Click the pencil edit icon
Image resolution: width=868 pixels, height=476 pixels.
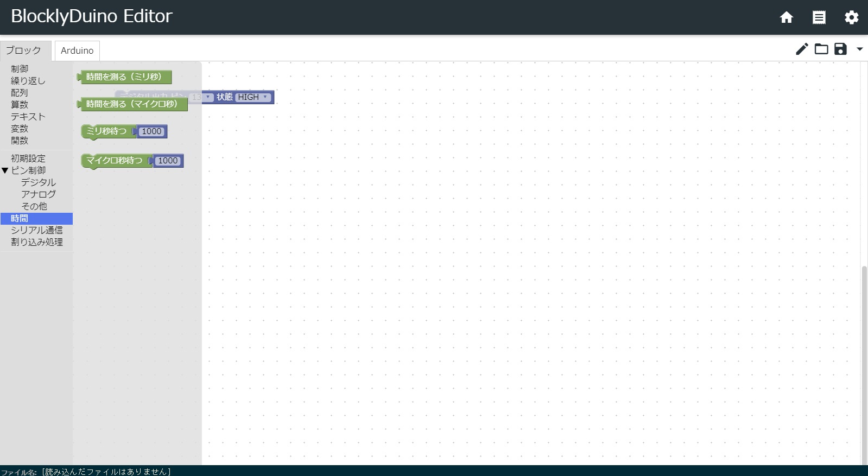pyautogui.click(x=802, y=49)
